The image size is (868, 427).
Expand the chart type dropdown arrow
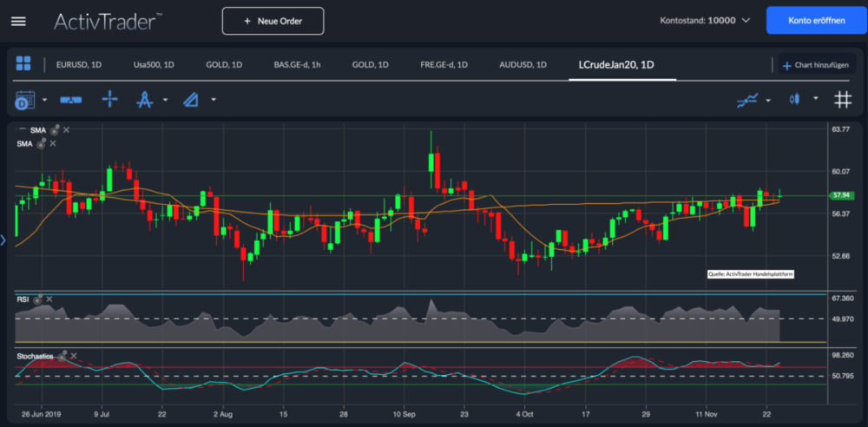coord(815,99)
